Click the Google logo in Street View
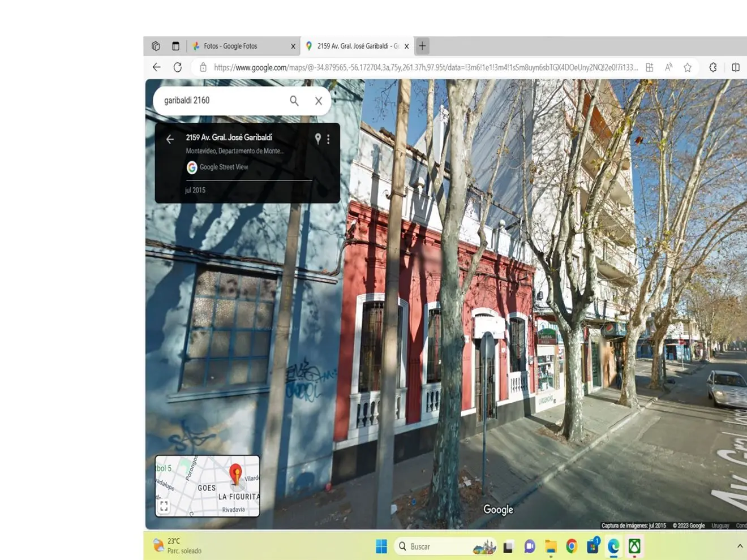Image resolution: width=747 pixels, height=560 pixels. tap(498, 510)
